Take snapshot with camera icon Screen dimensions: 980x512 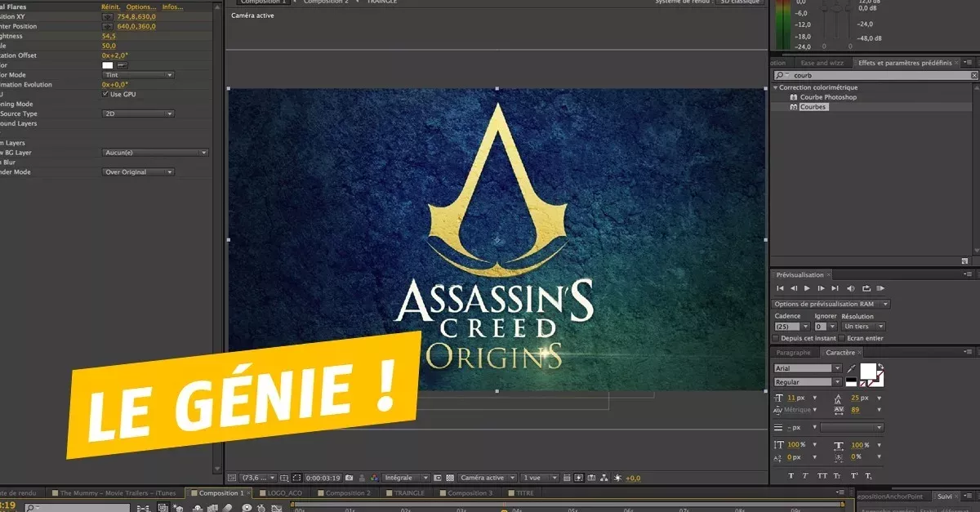coord(350,478)
